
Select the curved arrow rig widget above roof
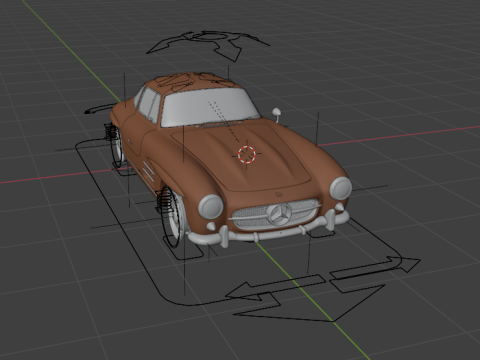coord(208,45)
